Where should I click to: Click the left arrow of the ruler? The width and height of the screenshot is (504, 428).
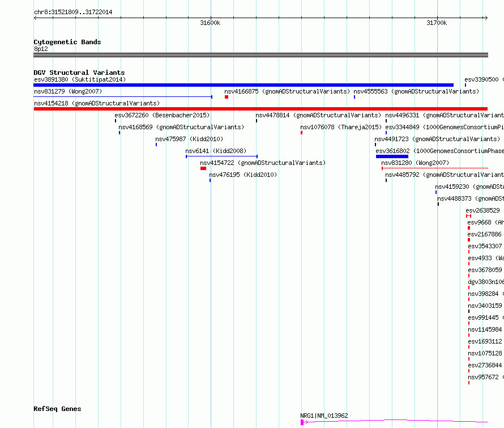pos(35,18)
